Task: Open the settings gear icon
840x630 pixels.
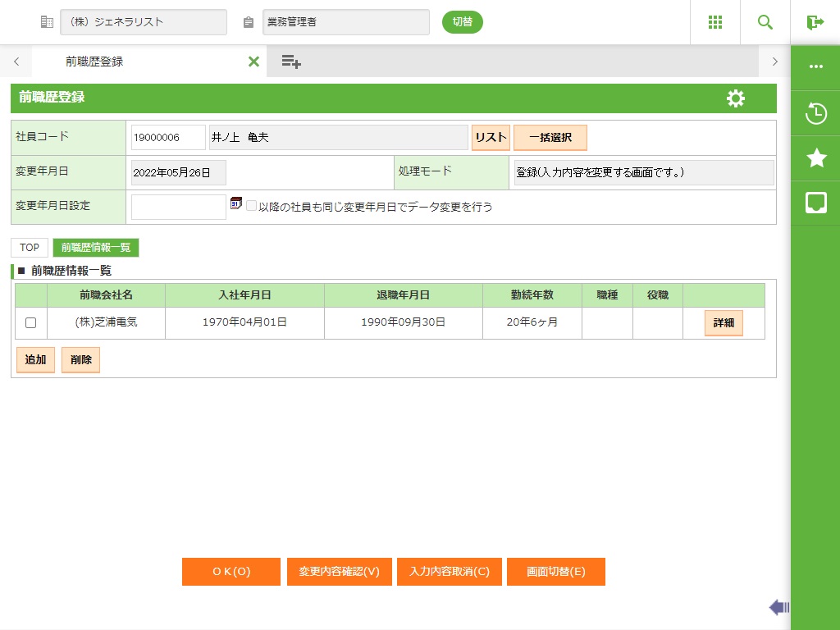Action: pos(736,98)
